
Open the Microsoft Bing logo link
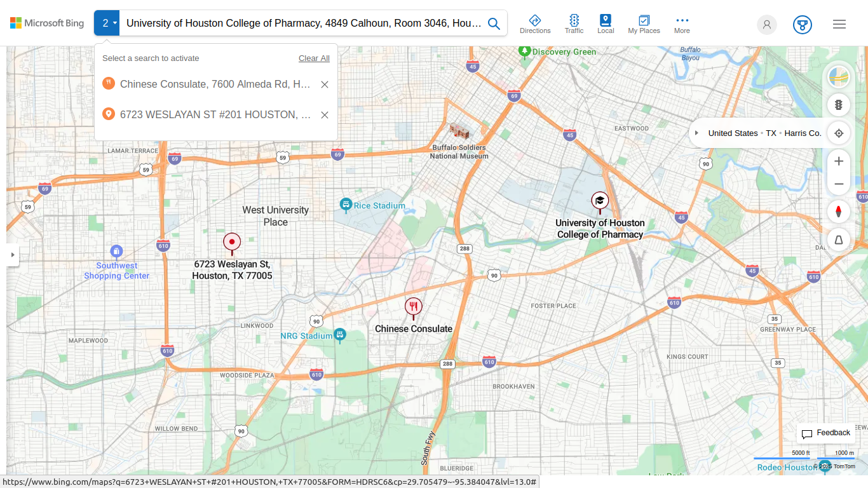(x=47, y=24)
